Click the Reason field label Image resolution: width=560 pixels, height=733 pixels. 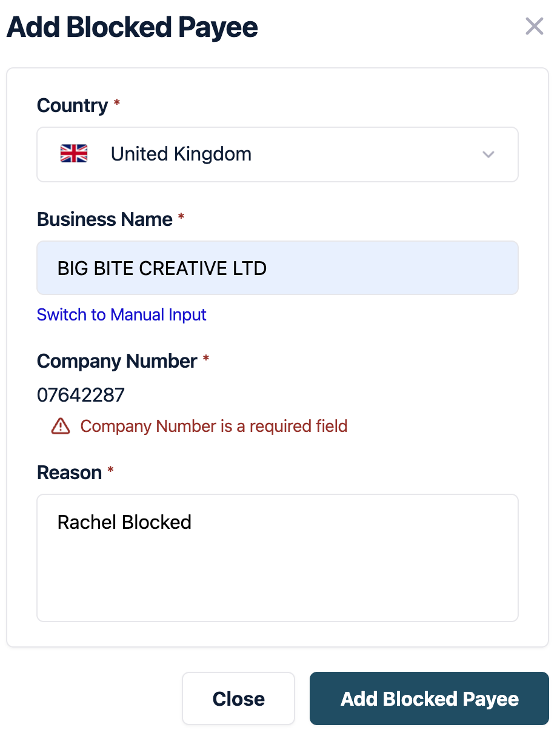[69, 473]
